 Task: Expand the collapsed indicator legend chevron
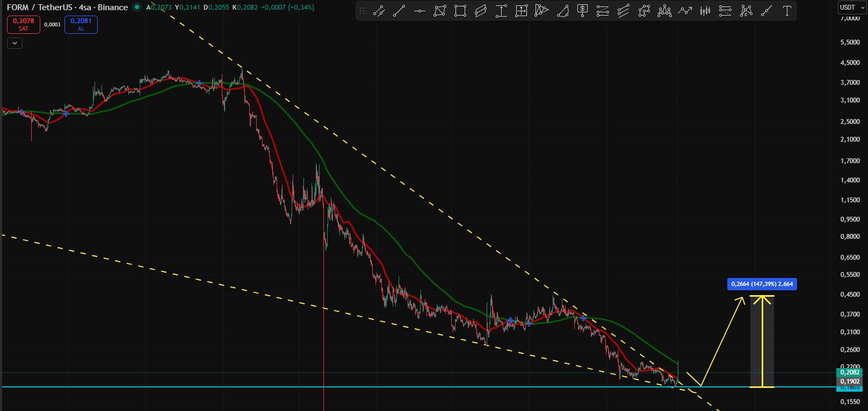[15, 43]
